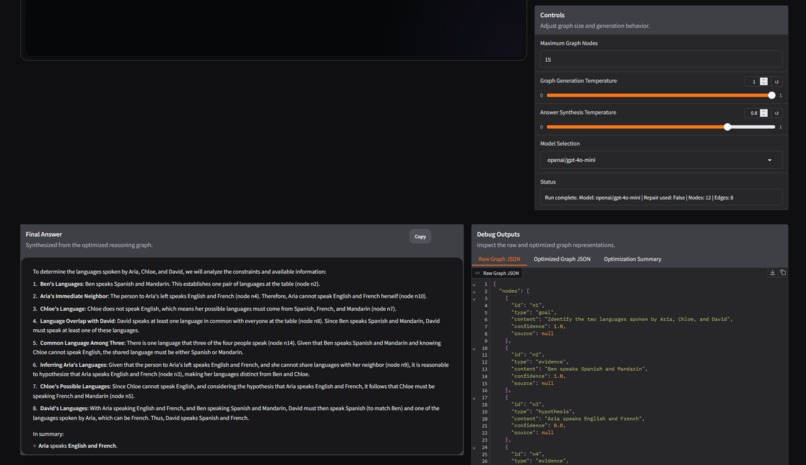Click Graph Generation Temperature stepper arrows

point(764,82)
